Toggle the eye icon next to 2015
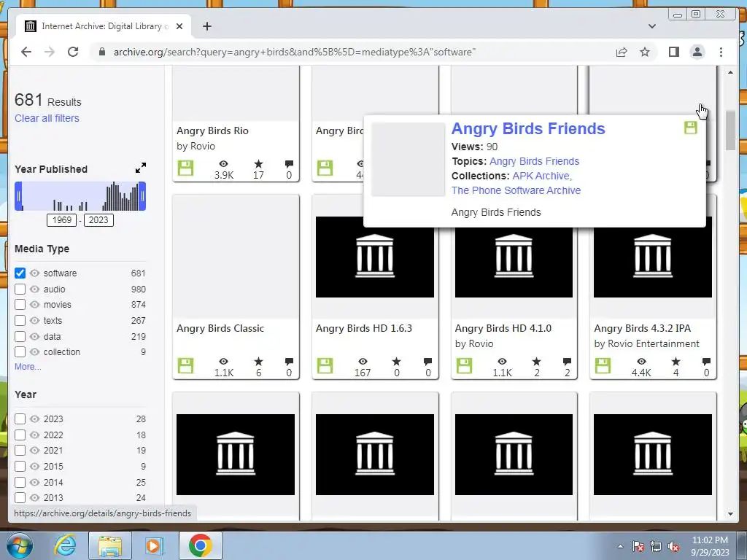747x560 pixels. click(34, 466)
